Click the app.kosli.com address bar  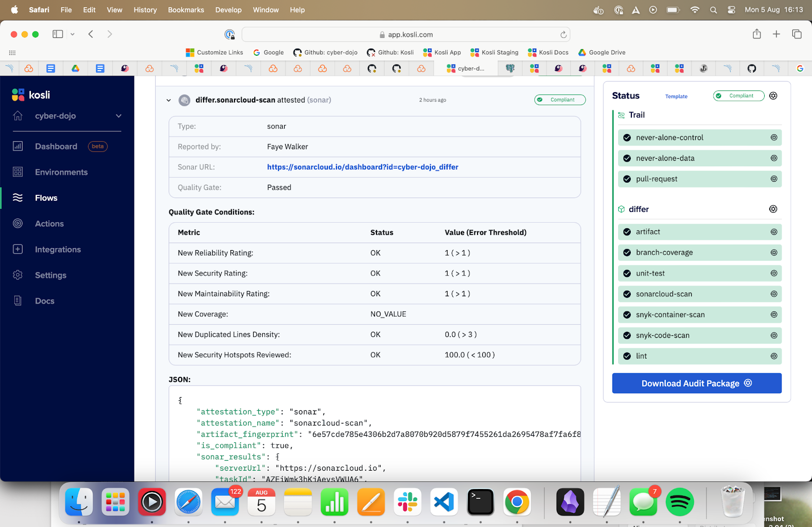pos(406,34)
